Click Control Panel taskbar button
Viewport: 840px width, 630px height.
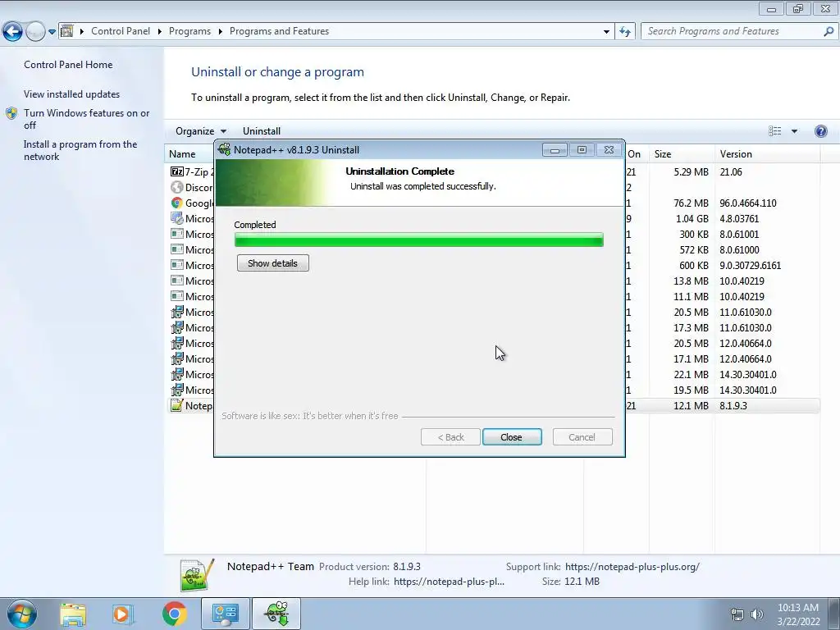pyautogui.click(x=225, y=614)
